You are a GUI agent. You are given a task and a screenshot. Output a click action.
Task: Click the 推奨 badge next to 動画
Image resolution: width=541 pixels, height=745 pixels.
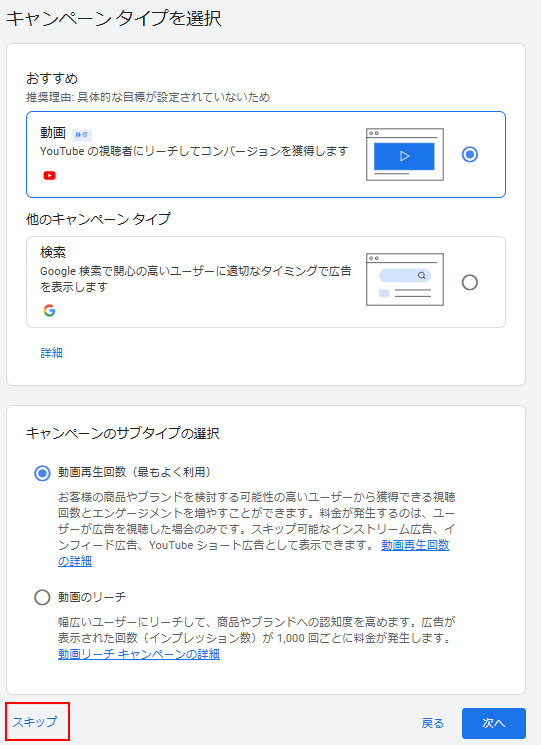coord(82,135)
